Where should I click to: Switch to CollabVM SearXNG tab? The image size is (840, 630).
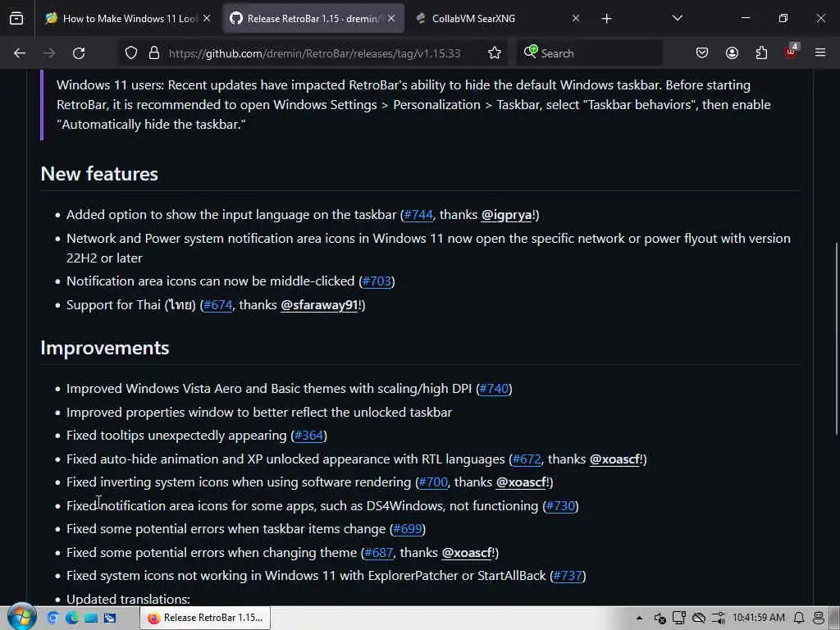498,18
